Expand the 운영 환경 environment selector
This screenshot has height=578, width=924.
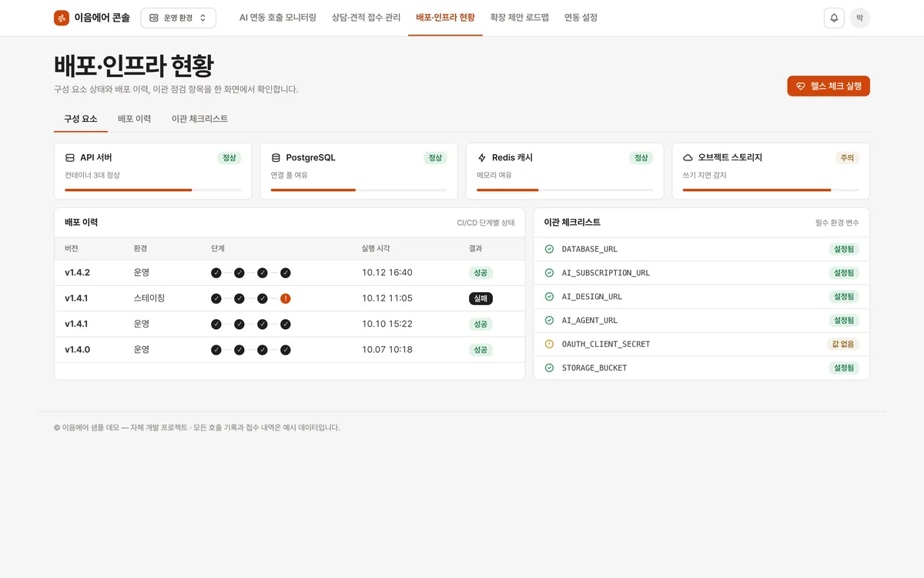point(178,18)
